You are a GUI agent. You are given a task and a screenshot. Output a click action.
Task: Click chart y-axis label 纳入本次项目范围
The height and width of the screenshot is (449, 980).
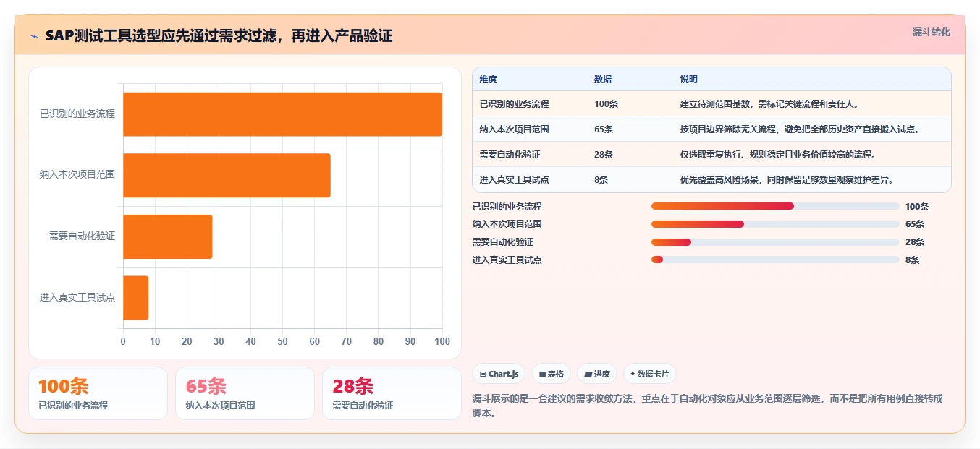tap(77, 174)
